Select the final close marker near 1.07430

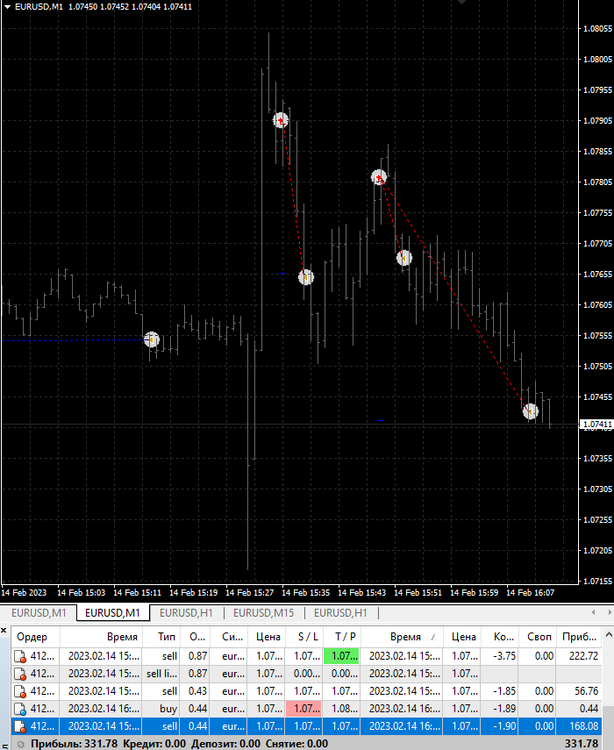pyautogui.click(x=530, y=411)
